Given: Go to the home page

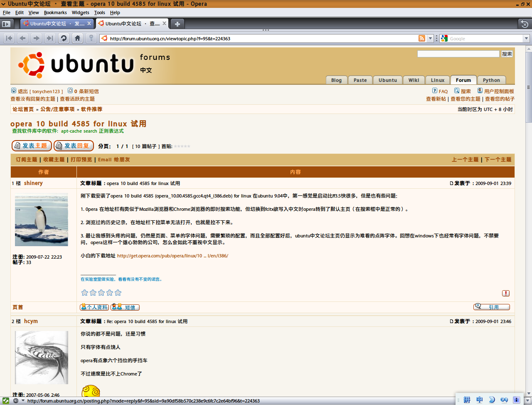Looking at the screenshot, I should (77, 38).
